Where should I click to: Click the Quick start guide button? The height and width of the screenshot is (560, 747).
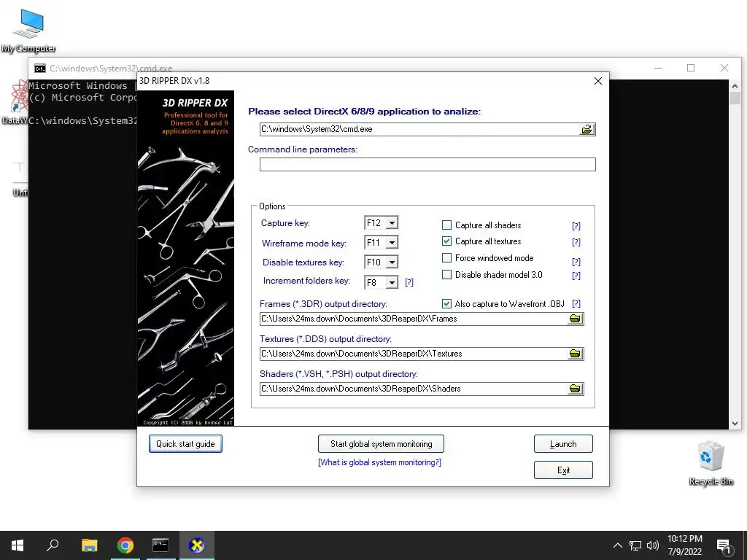185,444
